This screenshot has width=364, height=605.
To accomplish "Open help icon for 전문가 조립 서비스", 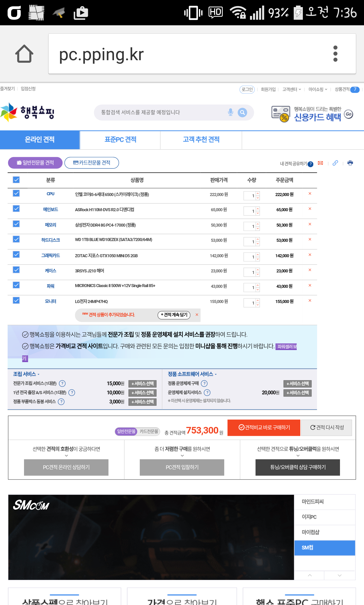I will tap(62, 383).
